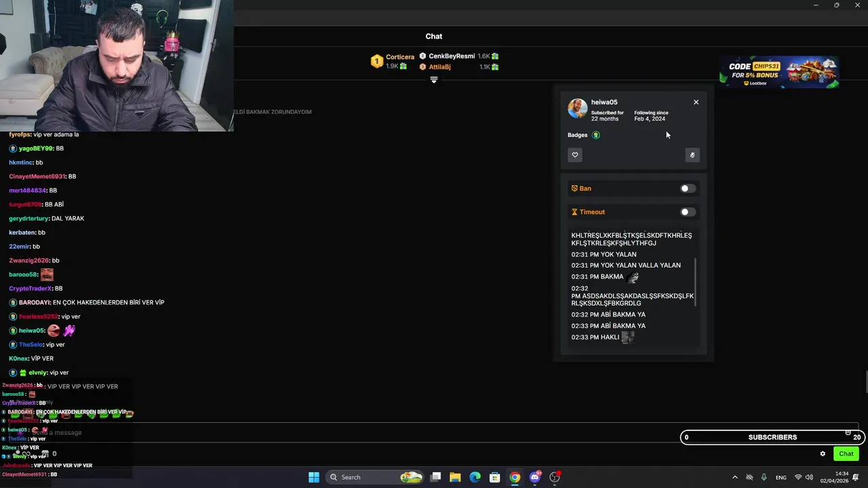The image size is (868, 488).
Task: Click the gift icon next to 1.1K
Action: (495, 67)
